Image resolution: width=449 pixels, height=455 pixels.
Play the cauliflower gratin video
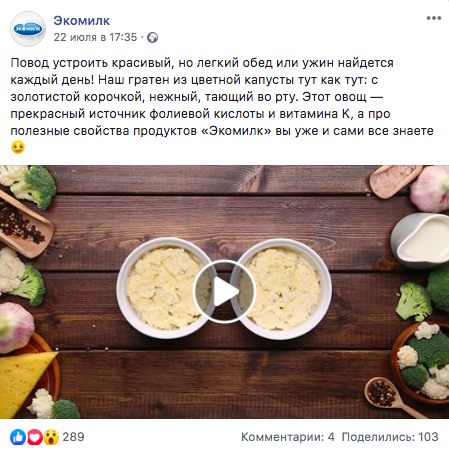[224, 291]
